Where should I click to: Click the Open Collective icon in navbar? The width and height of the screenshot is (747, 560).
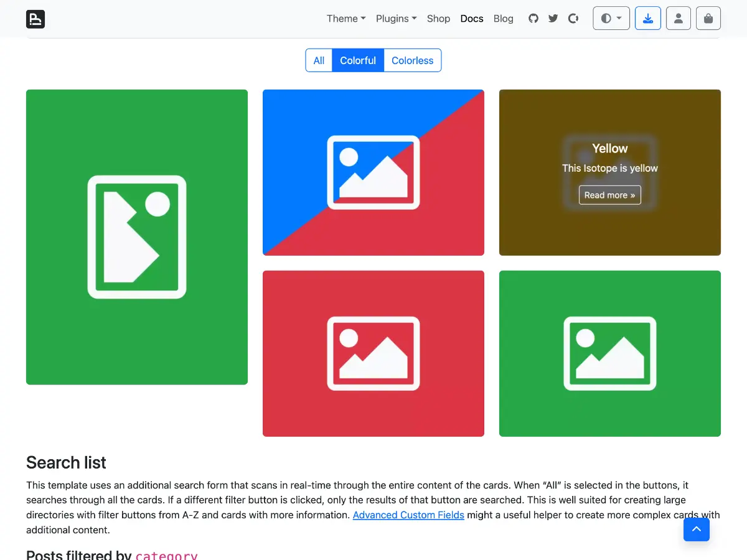click(x=573, y=19)
